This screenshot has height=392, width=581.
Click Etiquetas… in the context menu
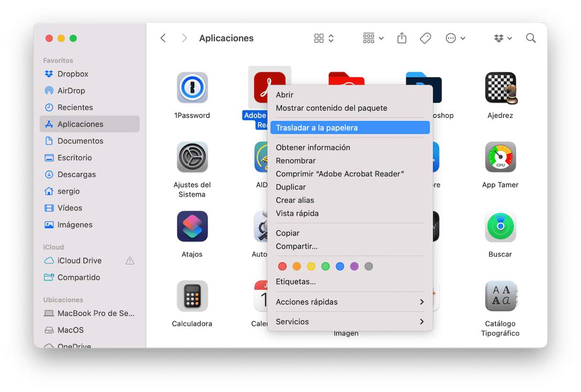296,282
